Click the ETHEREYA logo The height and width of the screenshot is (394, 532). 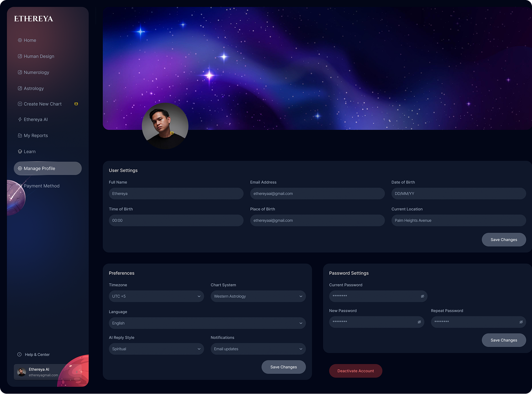(33, 19)
